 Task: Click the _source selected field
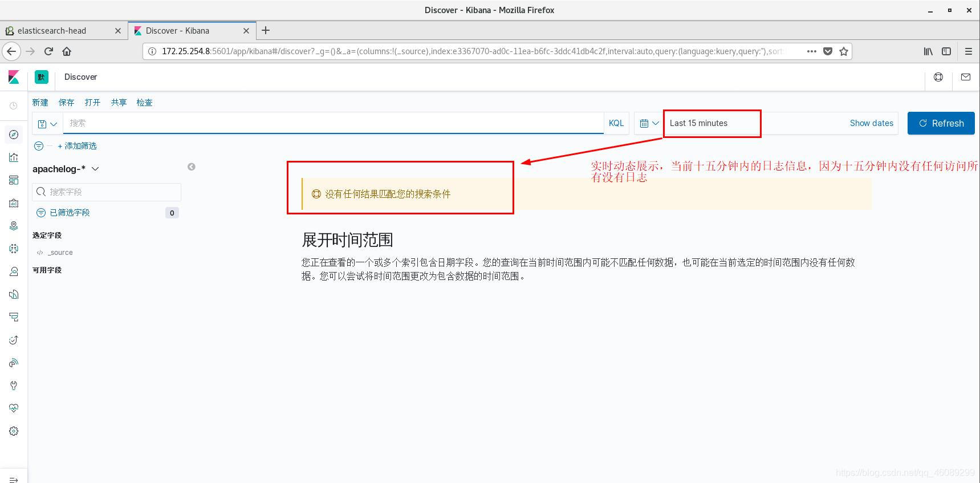(60, 253)
